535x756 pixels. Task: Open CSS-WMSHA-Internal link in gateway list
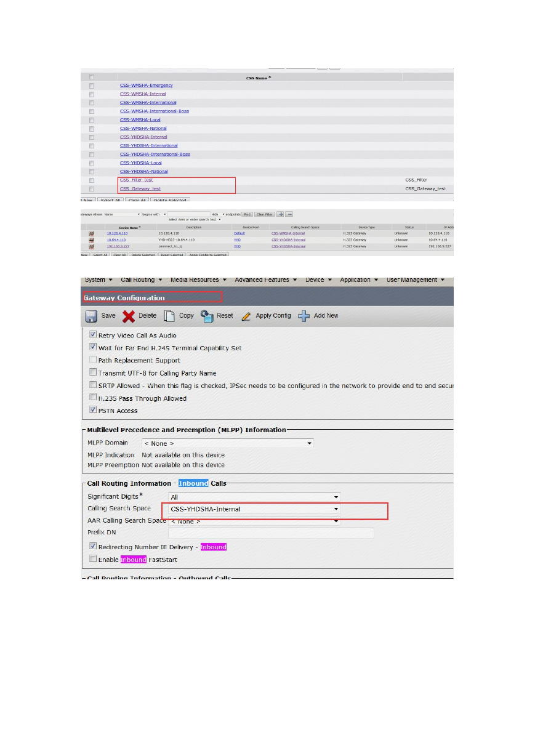coord(288,234)
